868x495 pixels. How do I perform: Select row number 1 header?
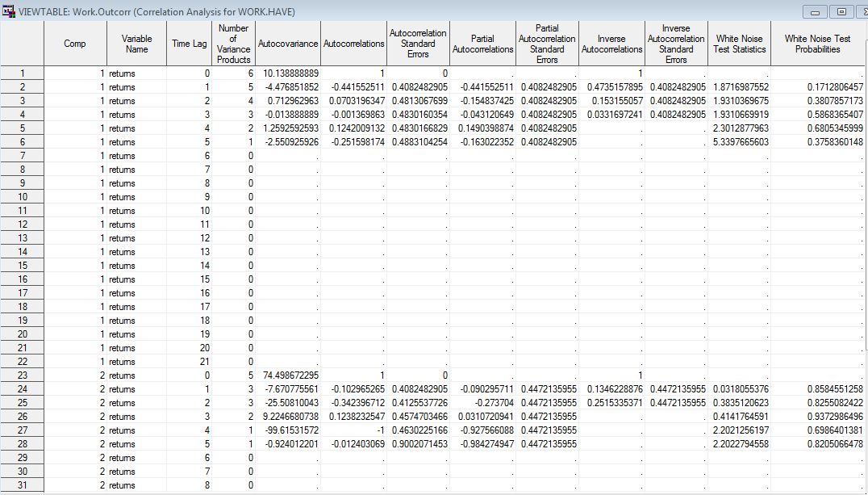pos(22,73)
